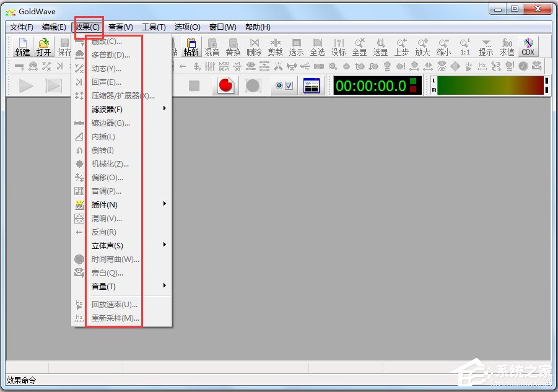Viewport: 558px width, 392px height.
Task: Select 压缩器/扩展器(X)... menu entry
Action: click(122, 96)
